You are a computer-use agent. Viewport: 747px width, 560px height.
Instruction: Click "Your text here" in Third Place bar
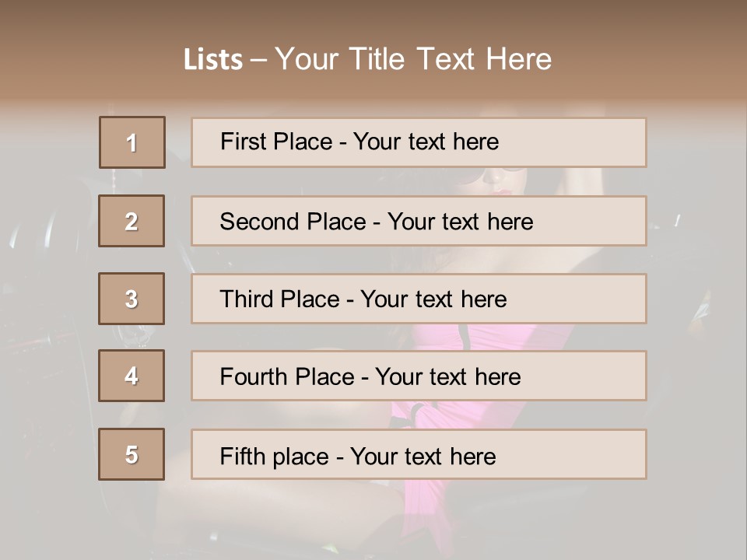[x=433, y=299]
